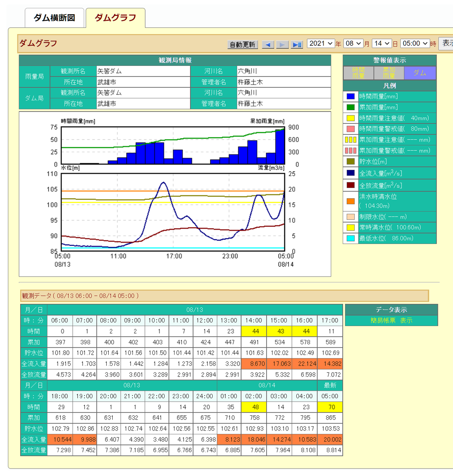Click the orange 洪水時満水位 legend swatch
Image resolution: width=453 pixels, height=476 pixels.
(x=351, y=201)
